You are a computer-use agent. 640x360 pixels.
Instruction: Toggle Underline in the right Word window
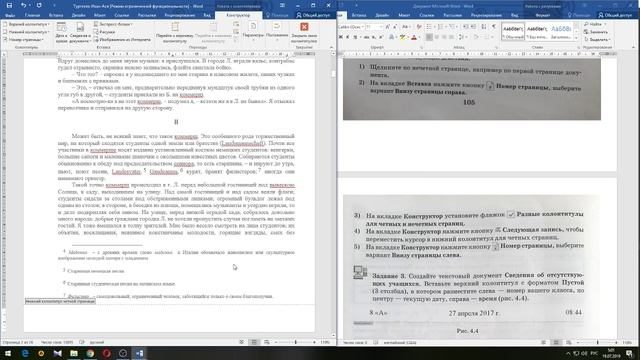[x=356, y=37]
